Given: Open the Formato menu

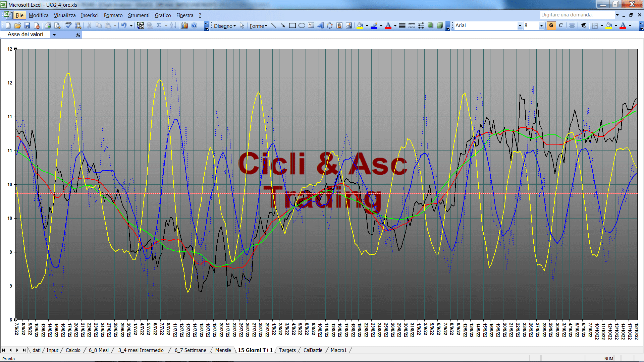Looking at the screenshot, I should tap(113, 15).
